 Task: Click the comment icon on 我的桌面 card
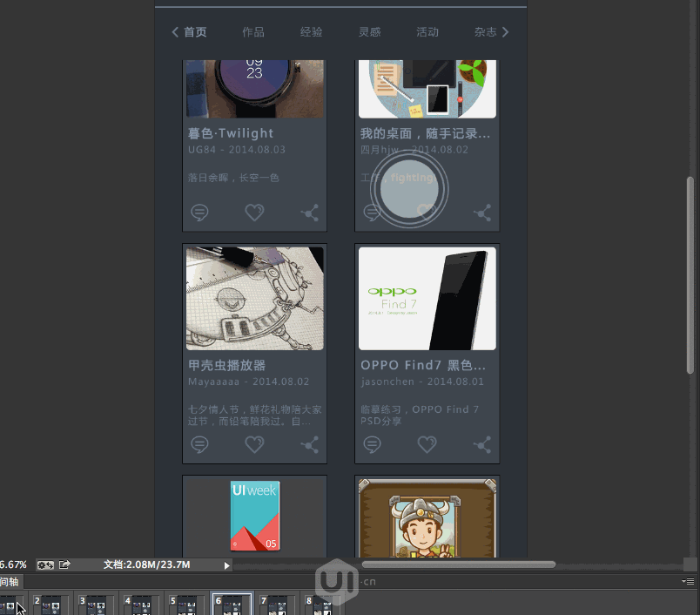click(x=372, y=212)
